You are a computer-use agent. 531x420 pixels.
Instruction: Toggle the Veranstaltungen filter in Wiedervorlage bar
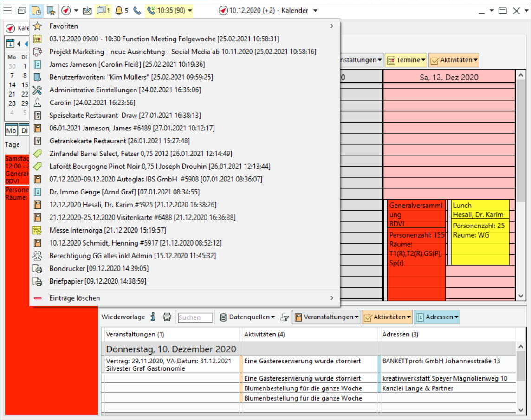click(x=325, y=317)
